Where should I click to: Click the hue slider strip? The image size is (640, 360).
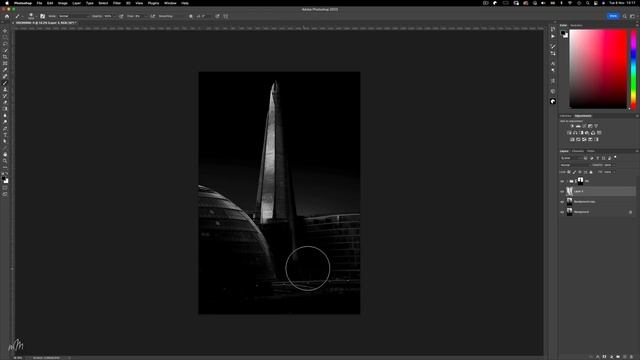pos(633,69)
